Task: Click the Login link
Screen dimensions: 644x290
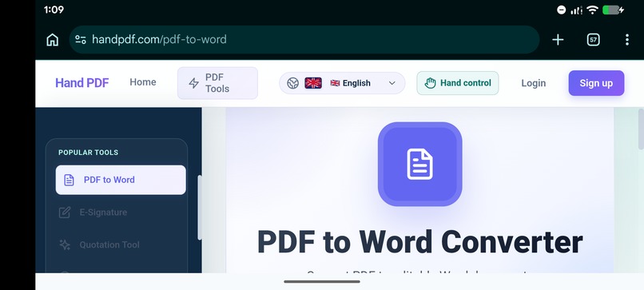Action: pos(534,83)
